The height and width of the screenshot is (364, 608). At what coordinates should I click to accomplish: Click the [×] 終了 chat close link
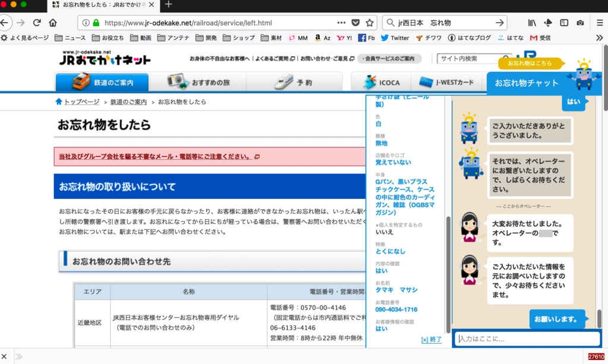431,340
